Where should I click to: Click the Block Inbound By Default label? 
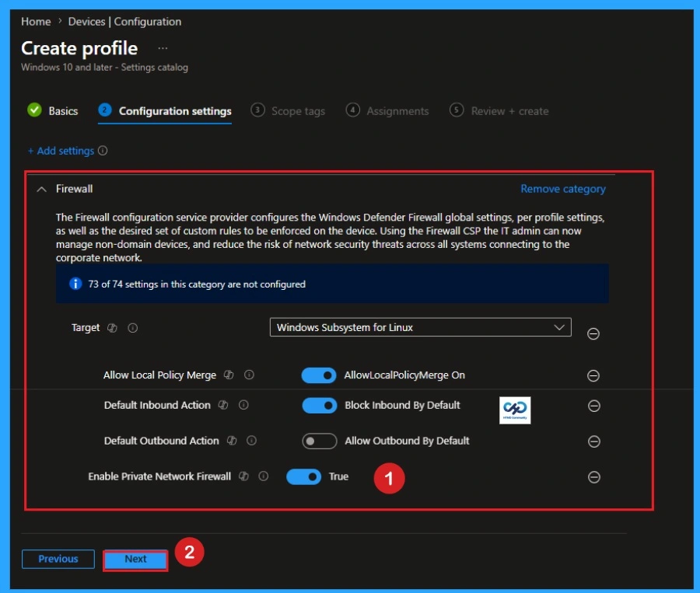click(x=402, y=405)
